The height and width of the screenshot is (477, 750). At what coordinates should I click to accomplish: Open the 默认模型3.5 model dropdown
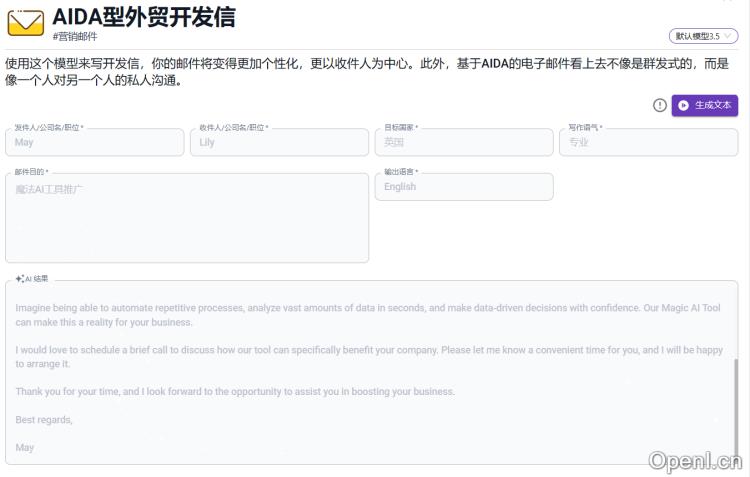[x=704, y=36]
